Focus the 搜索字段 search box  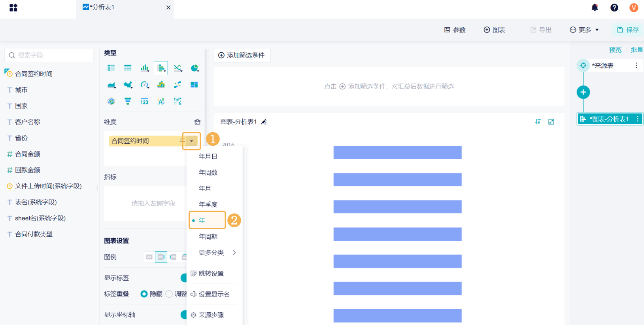point(49,55)
